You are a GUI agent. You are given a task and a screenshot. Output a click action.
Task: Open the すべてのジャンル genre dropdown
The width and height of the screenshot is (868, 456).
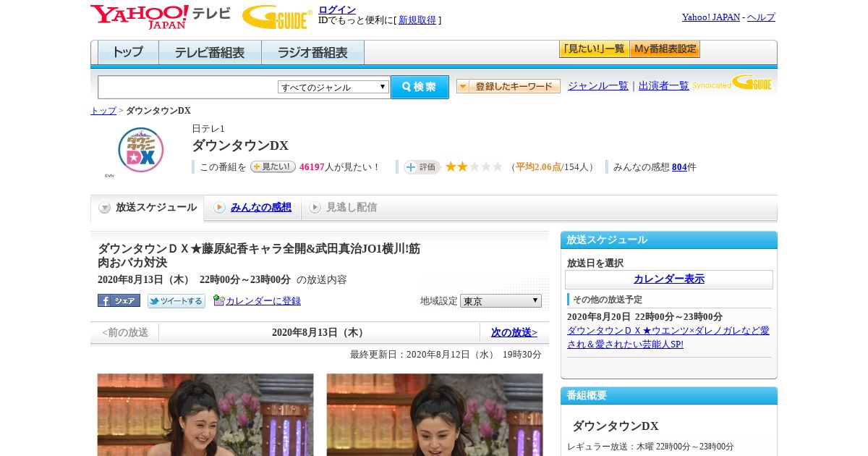coord(333,87)
